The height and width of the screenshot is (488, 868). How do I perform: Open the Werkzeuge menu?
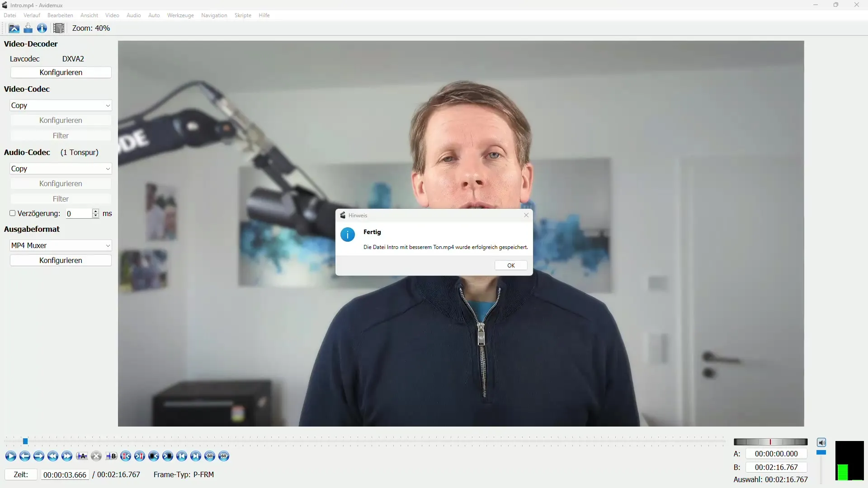[x=181, y=15]
